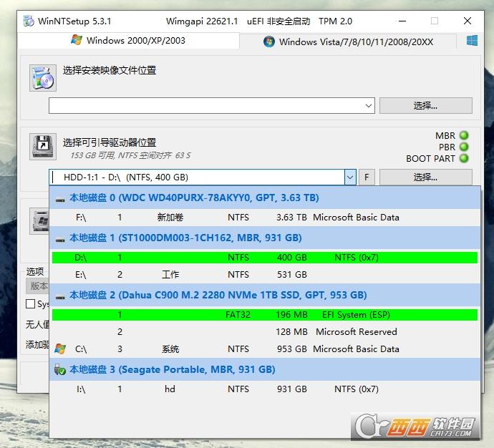The image size is (494, 448).
Task: Select the 128 MB Microsoft Reserved partition
Action: coord(265,332)
